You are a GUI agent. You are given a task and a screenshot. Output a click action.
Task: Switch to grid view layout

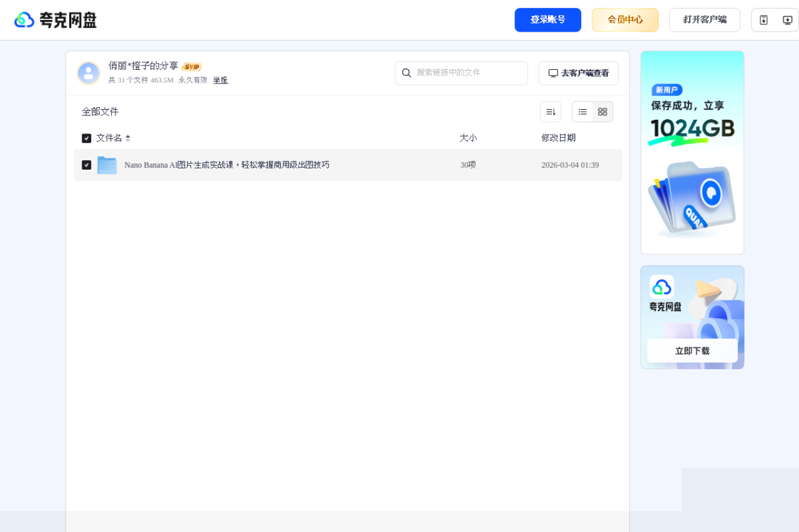click(602, 112)
